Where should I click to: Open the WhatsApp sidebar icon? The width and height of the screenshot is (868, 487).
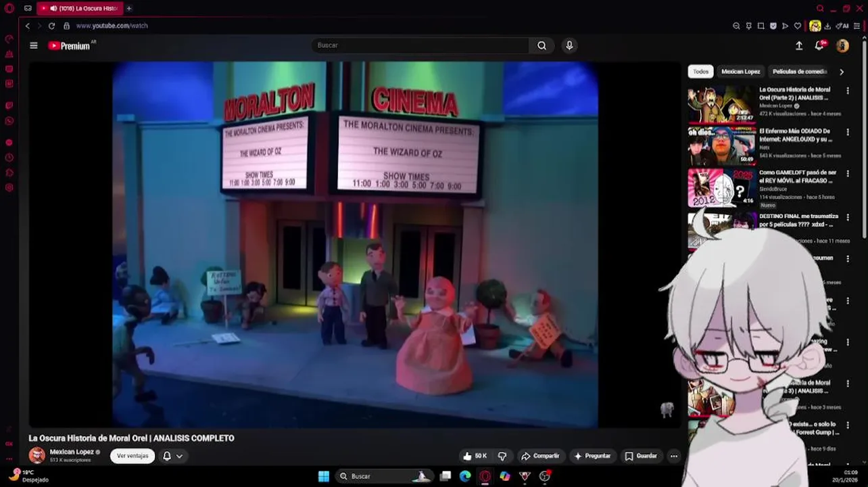click(x=9, y=121)
